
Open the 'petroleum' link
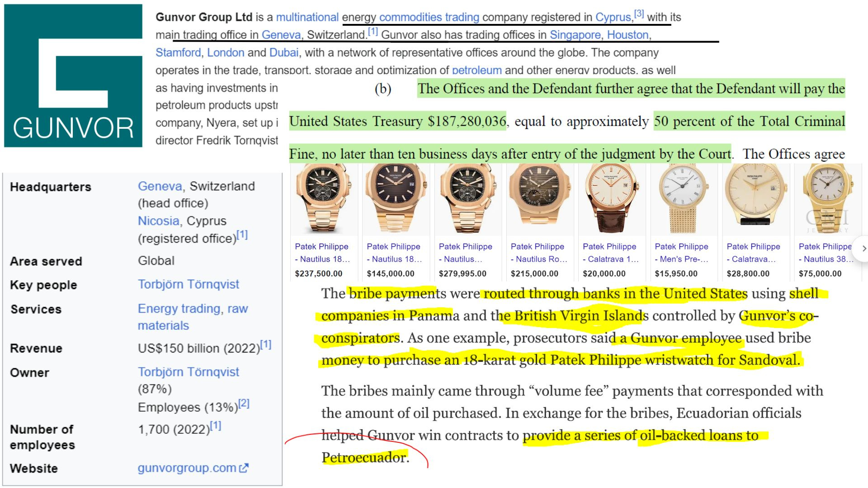pos(477,70)
